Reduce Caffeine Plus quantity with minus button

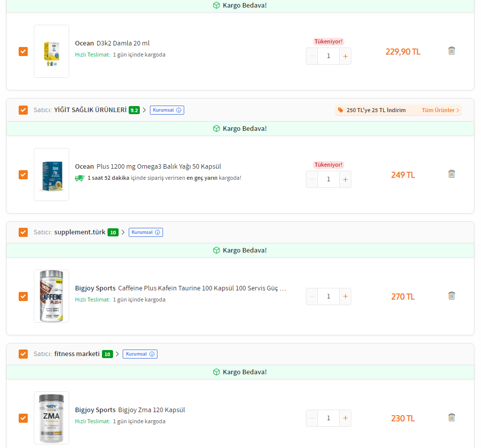[312, 296]
